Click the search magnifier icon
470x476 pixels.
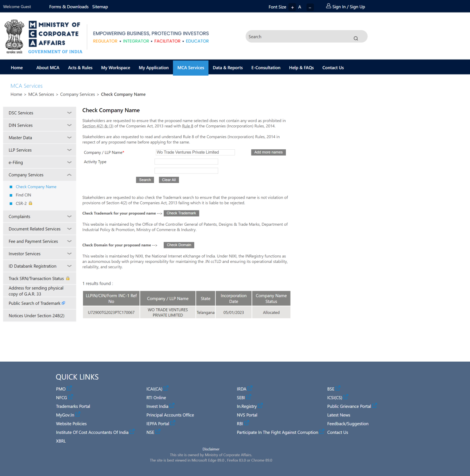point(356,38)
